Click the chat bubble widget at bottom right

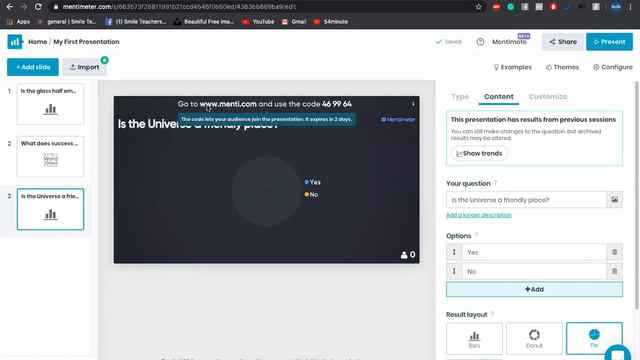point(618,353)
